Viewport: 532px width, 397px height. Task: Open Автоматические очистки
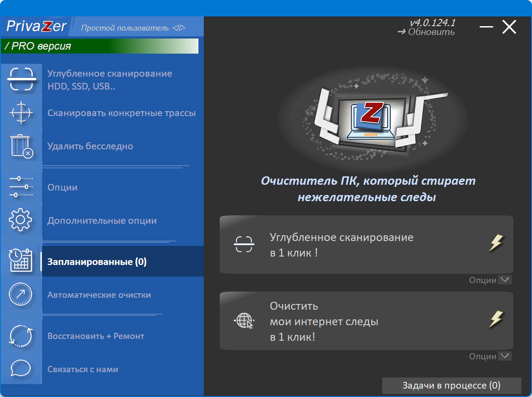point(99,295)
